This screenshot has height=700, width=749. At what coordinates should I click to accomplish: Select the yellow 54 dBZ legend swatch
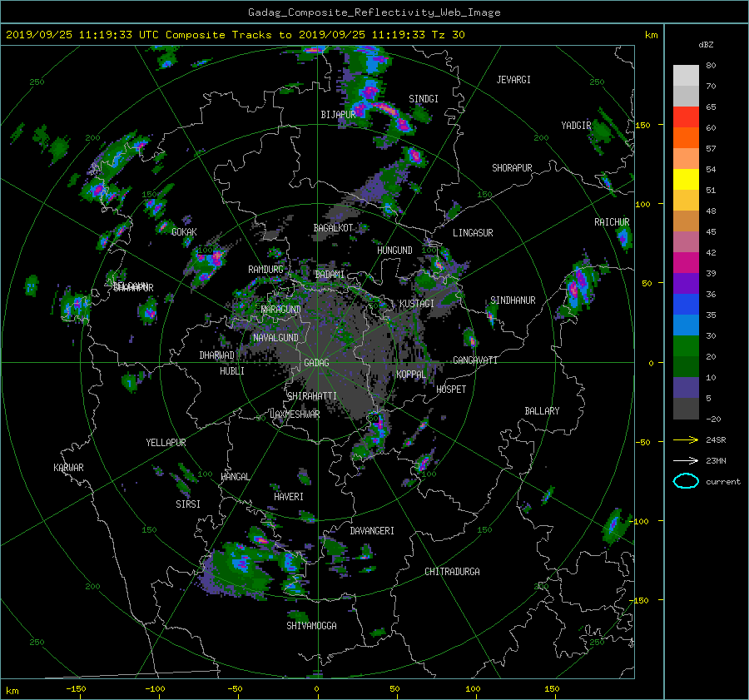pos(686,180)
